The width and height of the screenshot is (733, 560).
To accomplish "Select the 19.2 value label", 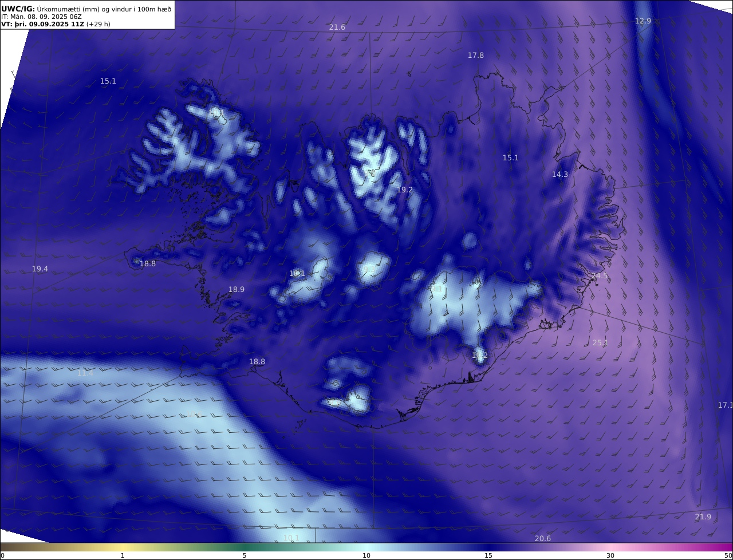I will pyautogui.click(x=404, y=190).
